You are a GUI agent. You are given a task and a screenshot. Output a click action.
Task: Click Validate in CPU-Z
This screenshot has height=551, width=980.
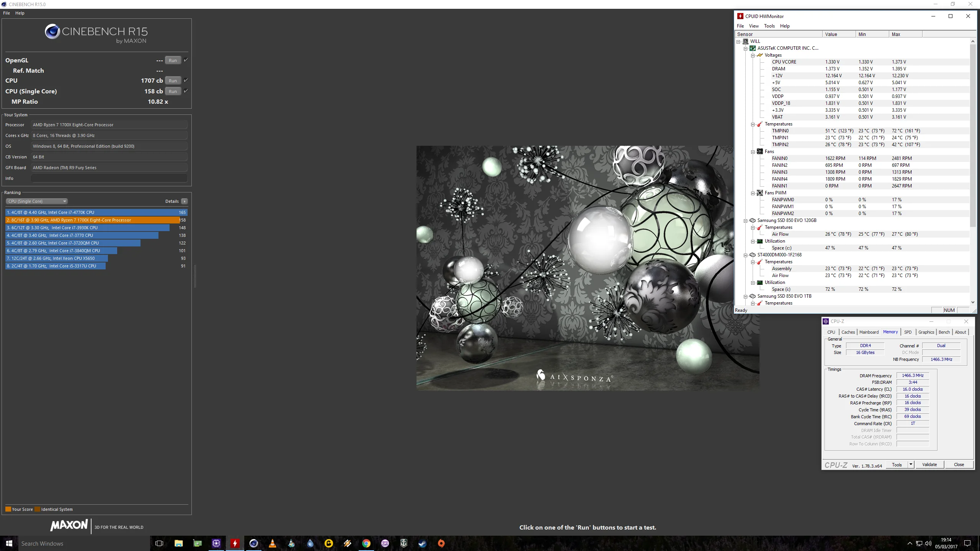[x=929, y=465]
